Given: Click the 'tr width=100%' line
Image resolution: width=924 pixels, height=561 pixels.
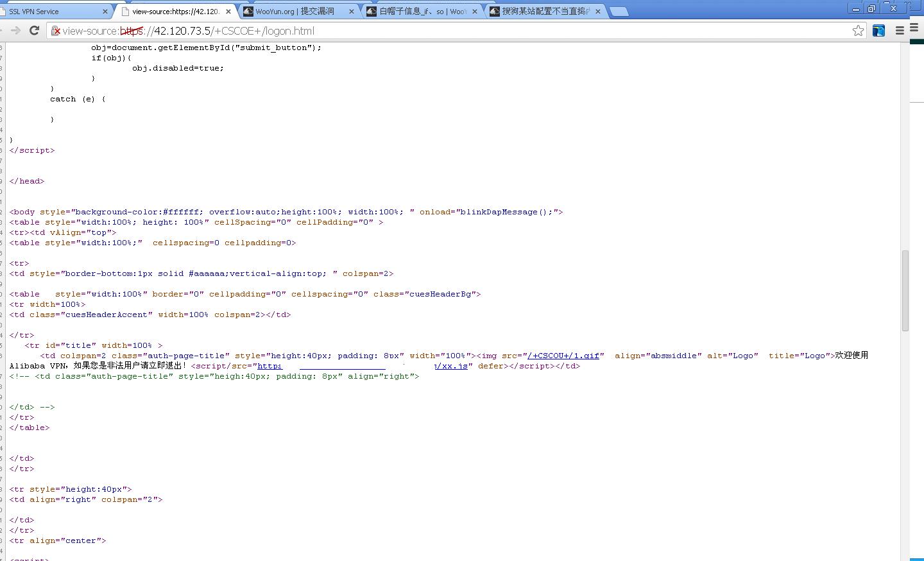Looking at the screenshot, I should pyautogui.click(x=47, y=304).
